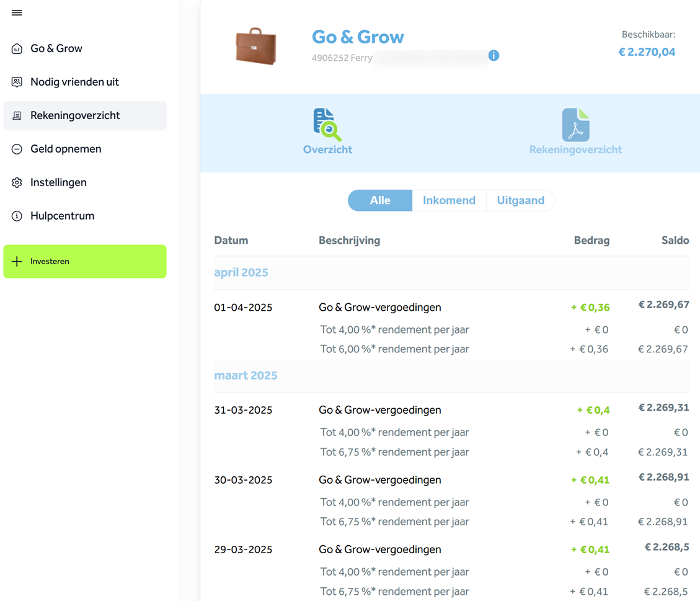Screen dimensions: 700x601
Task: Click the brown briefcase portfolio image
Action: click(x=255, y=46)
